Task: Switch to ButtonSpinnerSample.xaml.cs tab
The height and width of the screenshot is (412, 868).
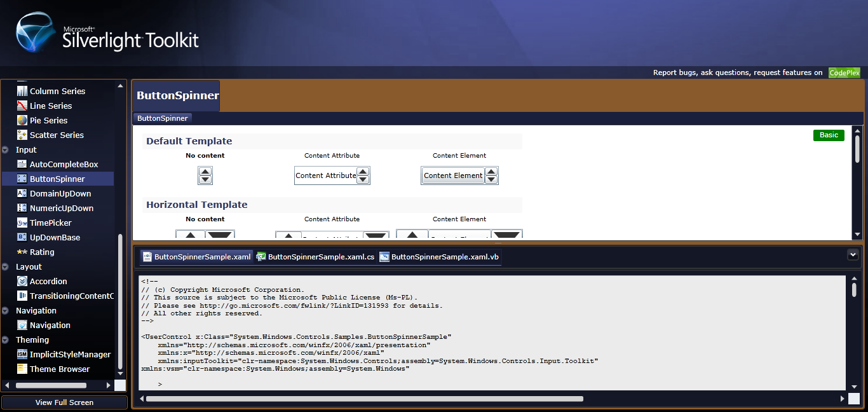Action: 315,257
